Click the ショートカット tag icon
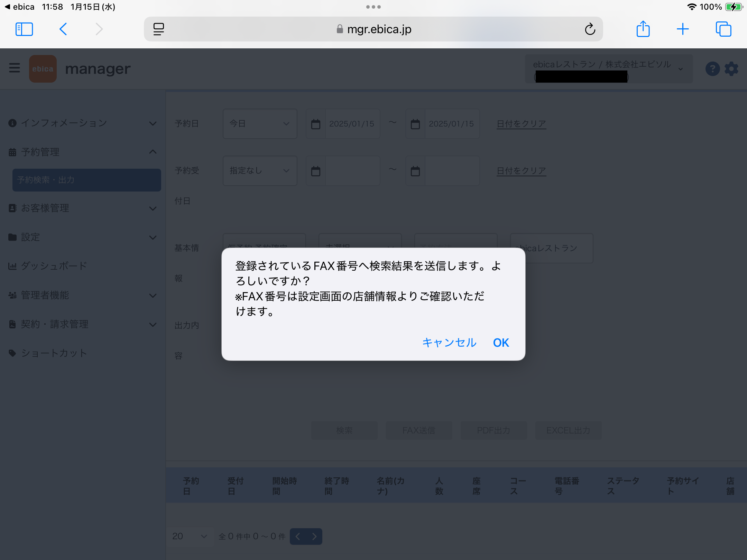747x560 pixels. click(12, 353)
